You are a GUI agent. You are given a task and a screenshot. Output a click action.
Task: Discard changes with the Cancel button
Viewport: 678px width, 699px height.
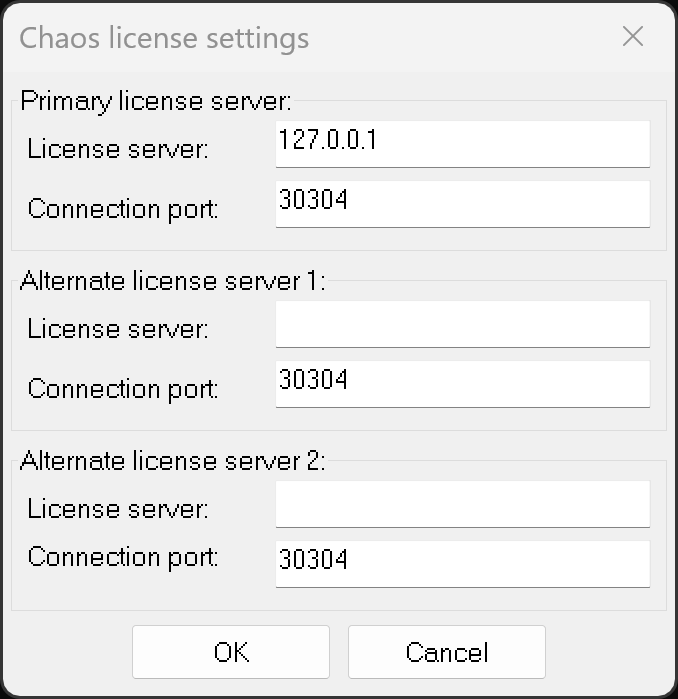[447, 652]
